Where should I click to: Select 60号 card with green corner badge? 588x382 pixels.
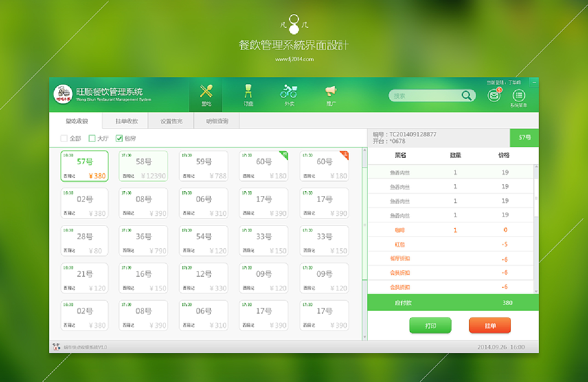coord(264,166)
